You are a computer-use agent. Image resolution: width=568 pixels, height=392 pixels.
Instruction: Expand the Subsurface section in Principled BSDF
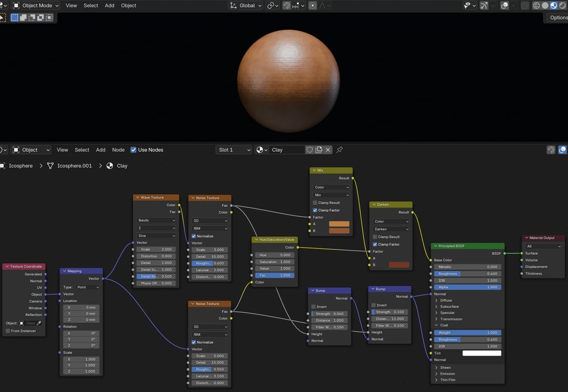click(x=436, y=307)
